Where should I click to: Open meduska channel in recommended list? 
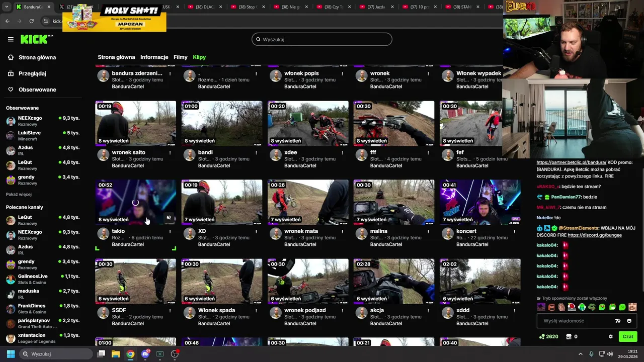42,294
